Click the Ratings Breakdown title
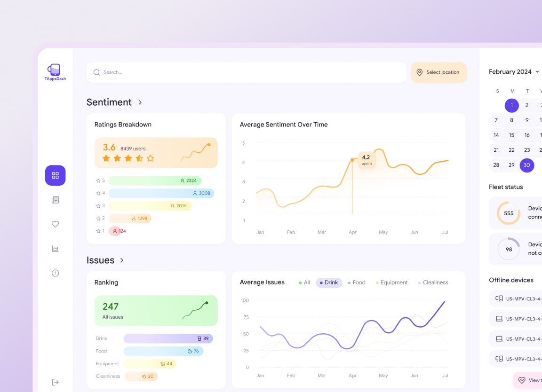The height and width of the screenshot is (392, 542). pyautogui.click(x=123, y=125)
